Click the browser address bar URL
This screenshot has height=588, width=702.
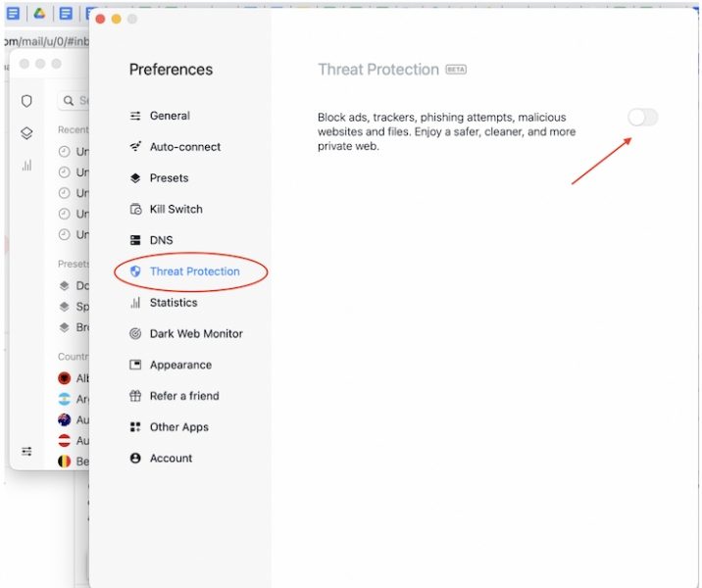[47, 41]
